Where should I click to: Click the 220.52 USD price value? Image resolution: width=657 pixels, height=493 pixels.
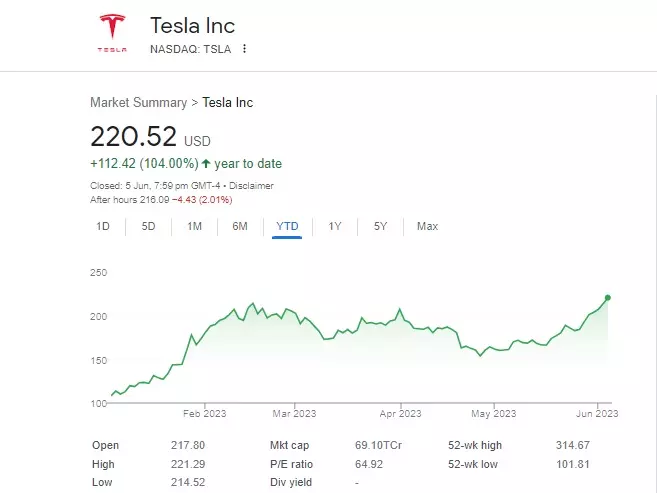point(134,137)
